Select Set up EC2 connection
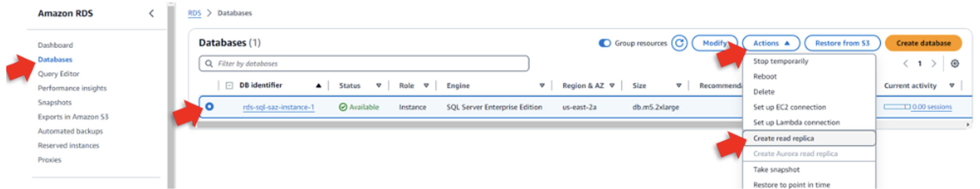This screenshot has height=189, width=980. (790, 107)
